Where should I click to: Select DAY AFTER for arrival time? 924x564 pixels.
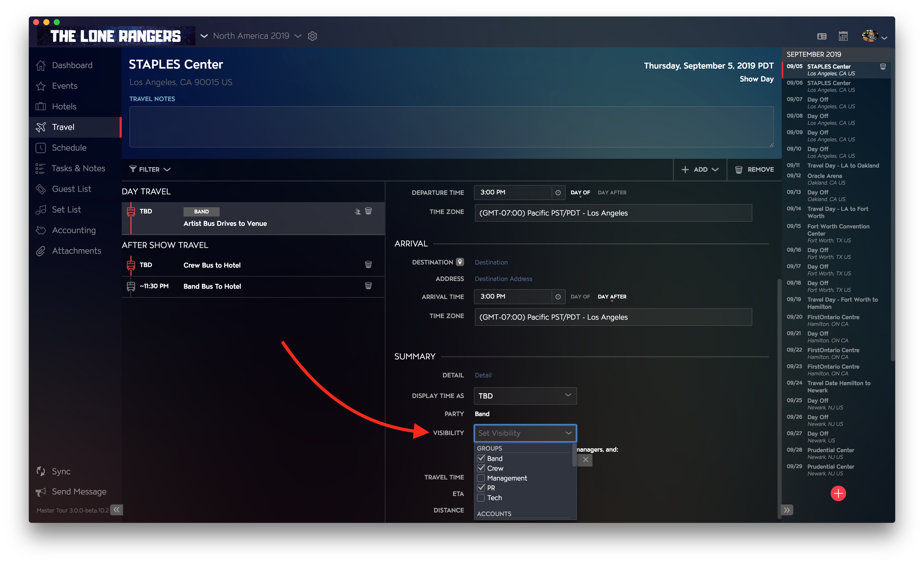pos(612,297)
